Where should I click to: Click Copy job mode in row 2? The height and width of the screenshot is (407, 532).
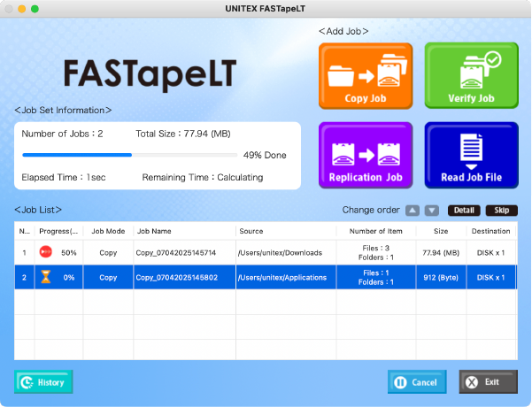click(108, 278)
